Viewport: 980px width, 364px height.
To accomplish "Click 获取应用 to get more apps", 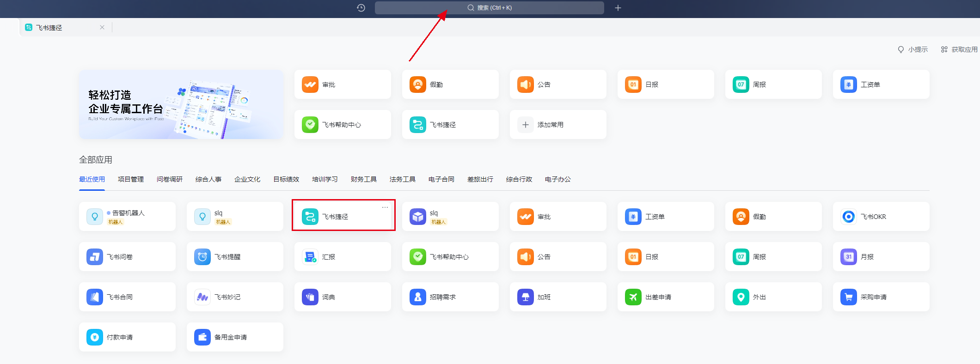I will pyautogui.click(x=959, y=49).
